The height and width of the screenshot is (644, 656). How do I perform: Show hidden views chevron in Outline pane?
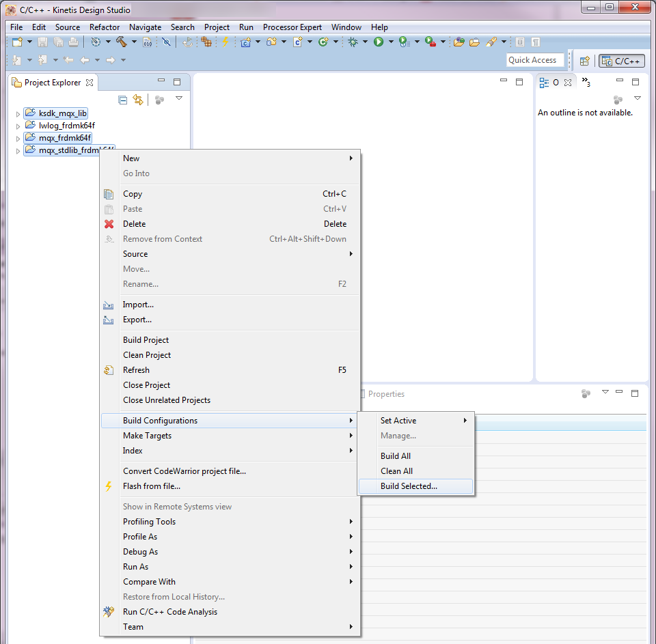click(586, 82)
